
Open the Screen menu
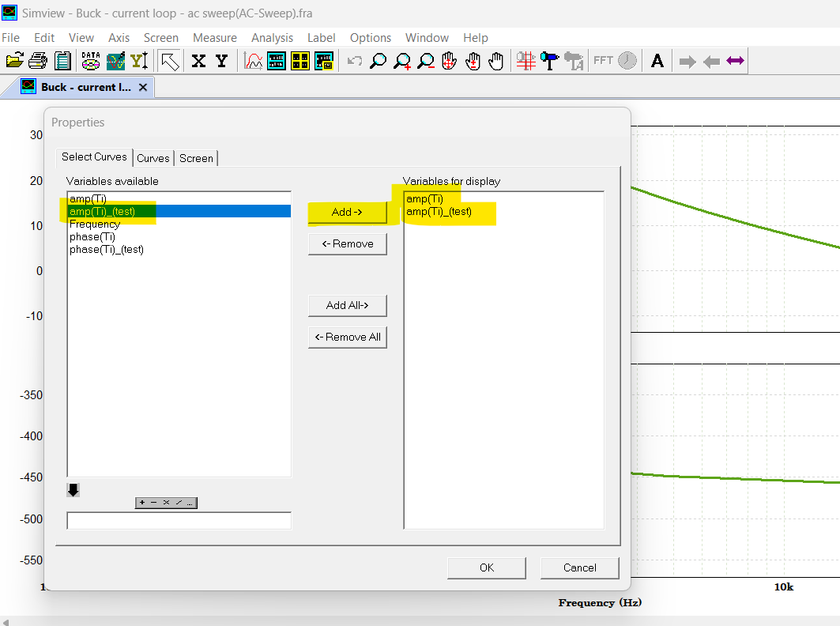(x=160, y=37)
